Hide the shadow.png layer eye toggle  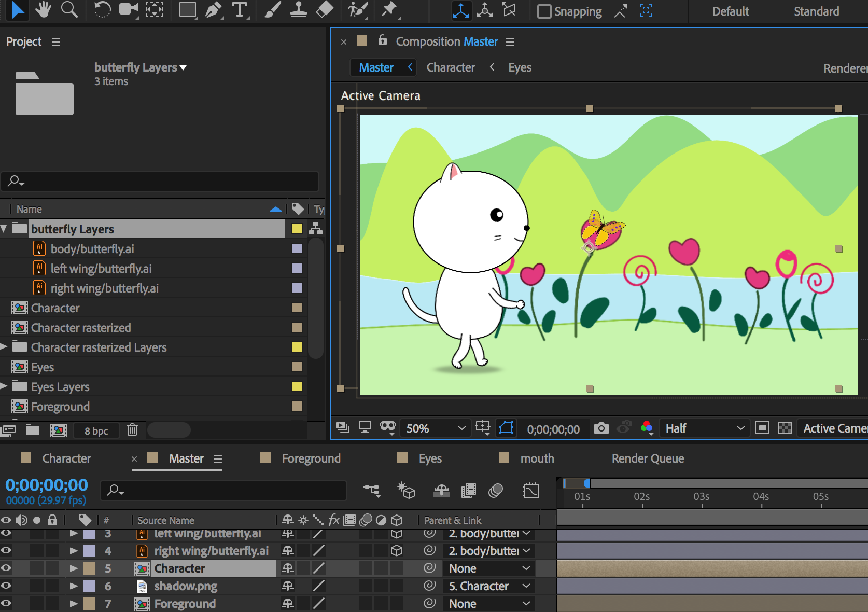point(6,586)
